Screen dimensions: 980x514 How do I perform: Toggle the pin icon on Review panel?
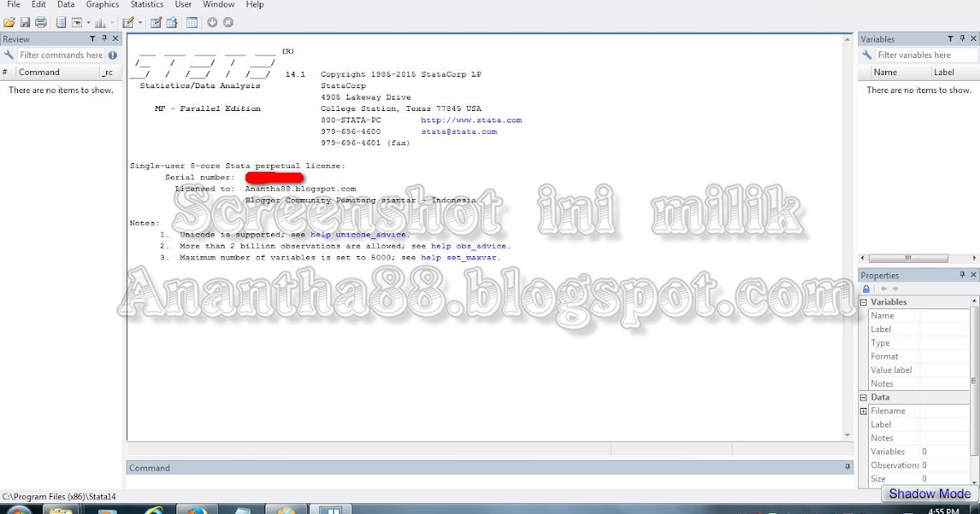point(105,39)
